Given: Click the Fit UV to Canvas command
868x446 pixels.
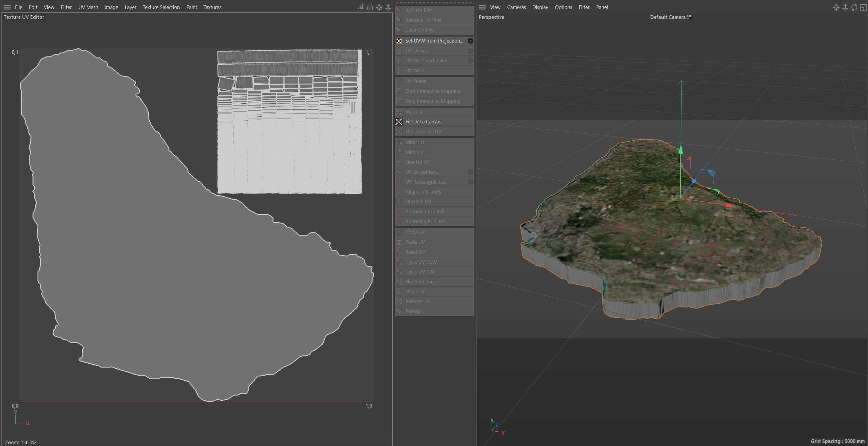Looking at the screenshot, I should click(423, 122).
